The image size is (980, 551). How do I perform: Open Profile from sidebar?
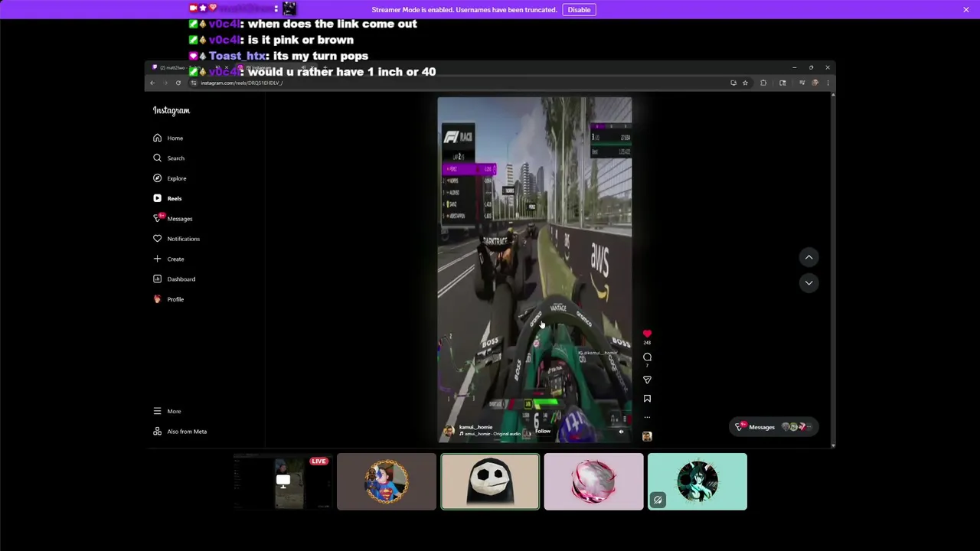click(168, 299)
